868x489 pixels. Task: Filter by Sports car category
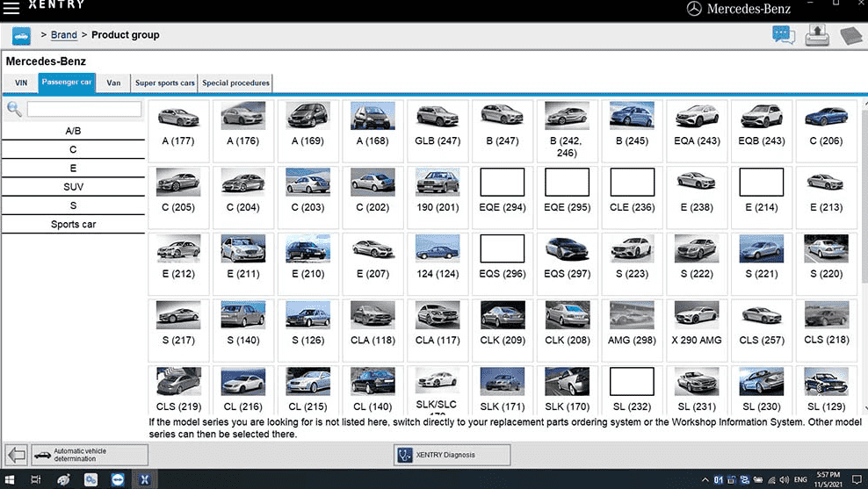point(73,225)
